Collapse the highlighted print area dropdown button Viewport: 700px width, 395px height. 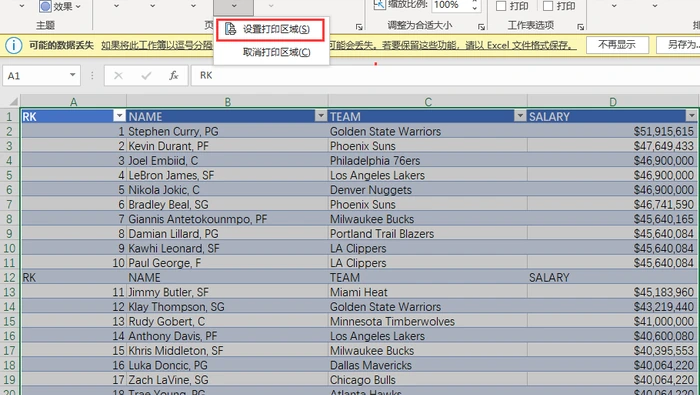(233, 7)
